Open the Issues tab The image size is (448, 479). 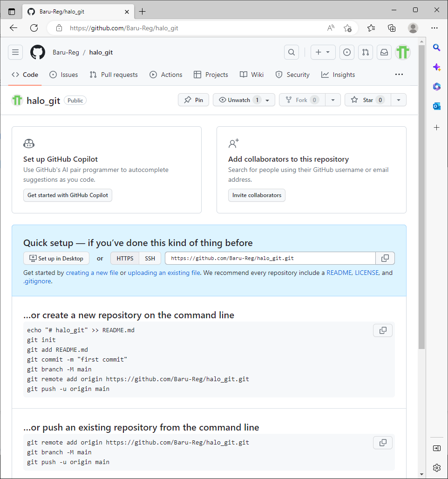pos(63,75)
